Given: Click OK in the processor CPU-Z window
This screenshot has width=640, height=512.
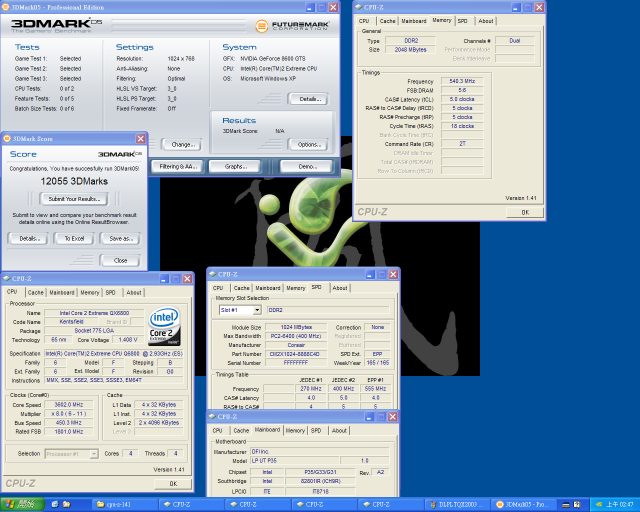Looking at the screenshot, I should click(x=173, y=483).
